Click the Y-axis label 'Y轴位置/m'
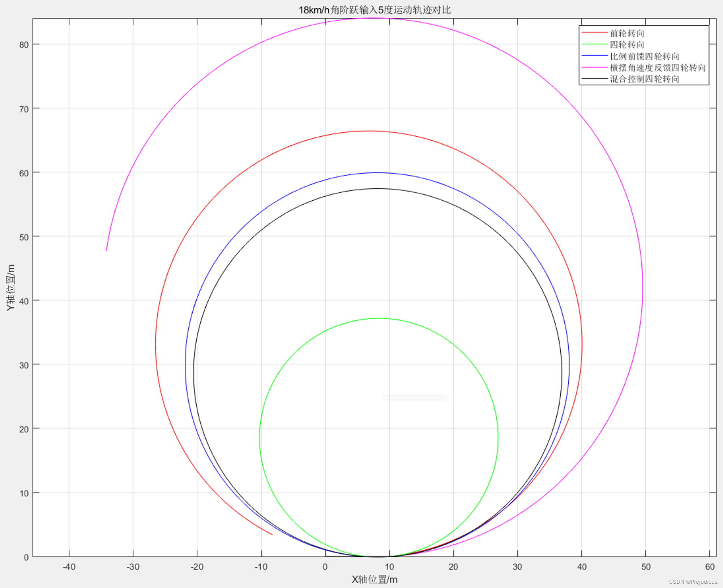Image resolution: width=723 pixels, height=588 pixels. tap(10, 287)
